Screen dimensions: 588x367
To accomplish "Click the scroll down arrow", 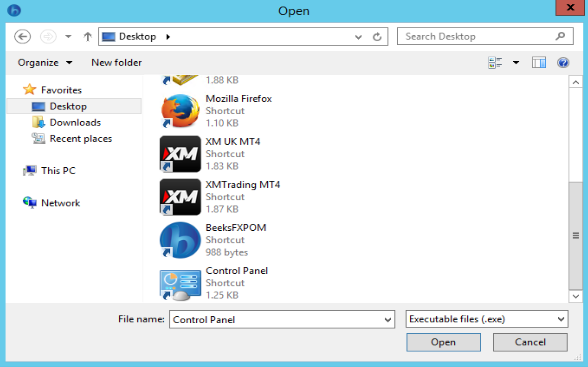I will (x=576, y=296).
